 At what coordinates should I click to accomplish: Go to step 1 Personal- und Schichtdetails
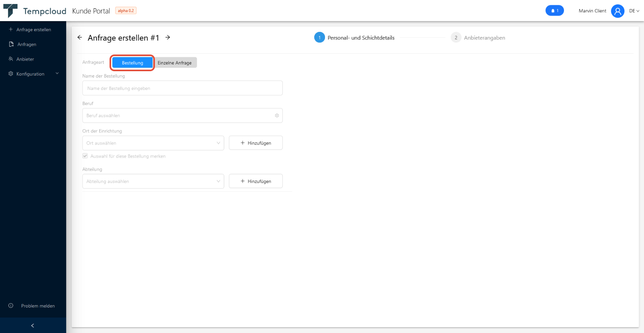coord(354,38)
